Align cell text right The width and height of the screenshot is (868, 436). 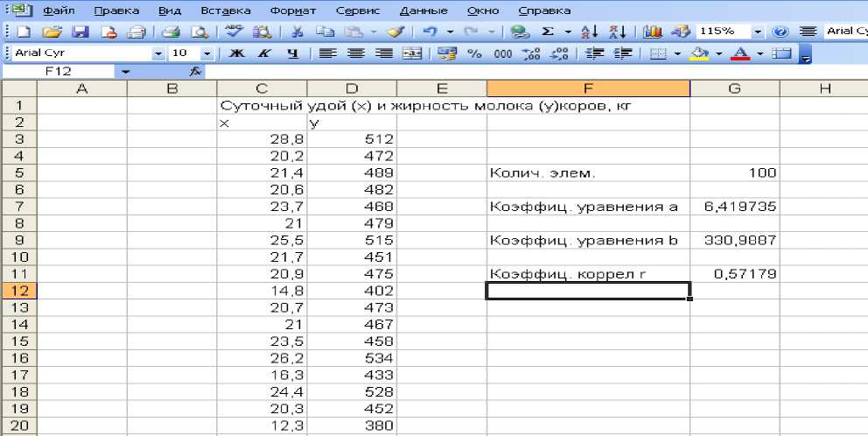pos(384,53)
